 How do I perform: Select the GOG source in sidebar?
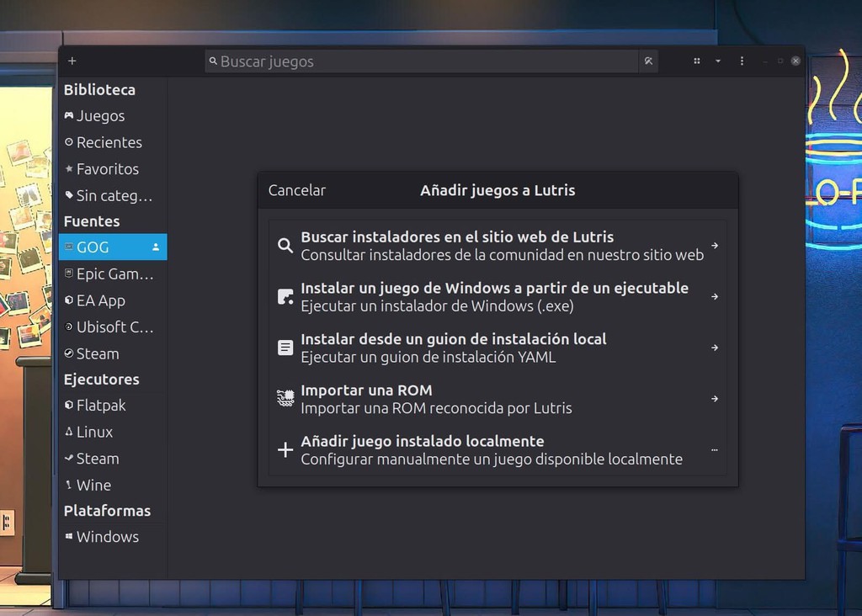113,247
